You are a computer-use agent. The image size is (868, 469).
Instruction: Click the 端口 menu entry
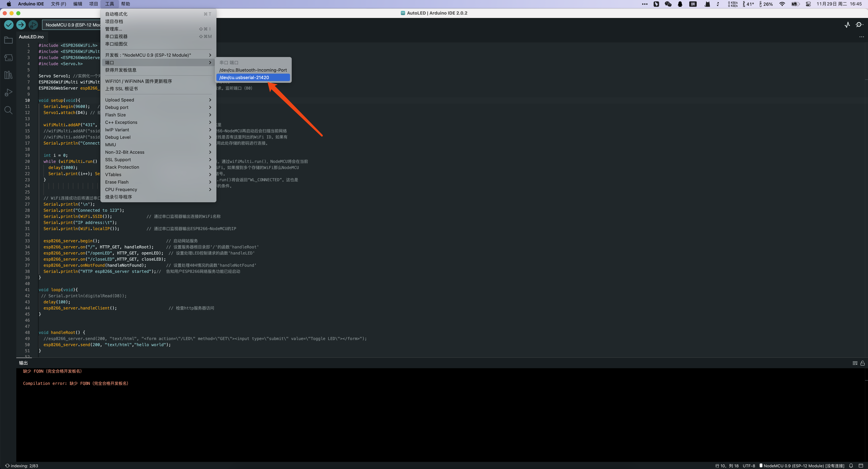[x=158, y=63]
